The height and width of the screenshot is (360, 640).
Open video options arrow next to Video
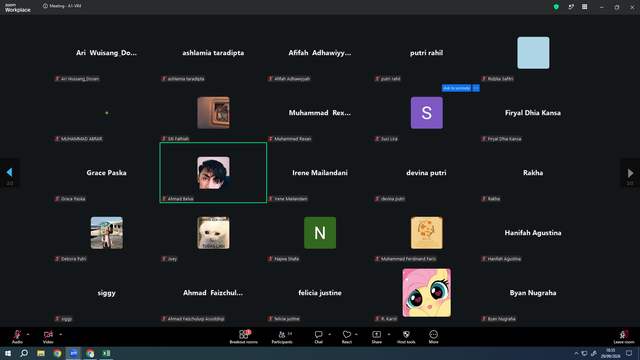[60, 334]
